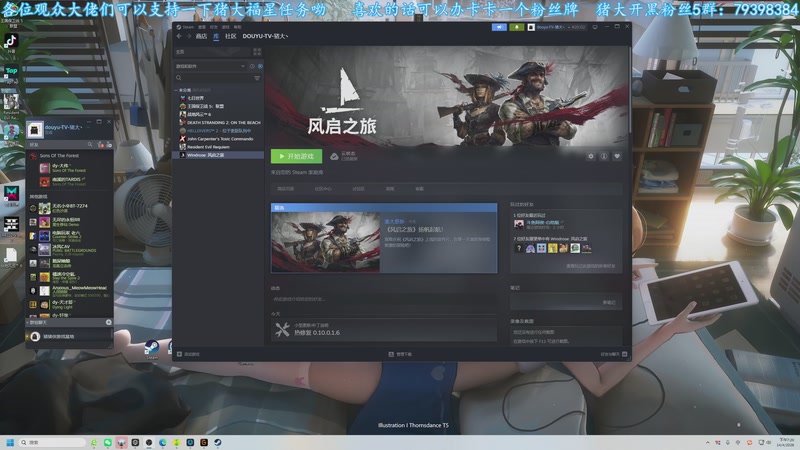This screenshot has width=800, height=450.
Task: Open Windows Start button
Action: coord(10,442)
